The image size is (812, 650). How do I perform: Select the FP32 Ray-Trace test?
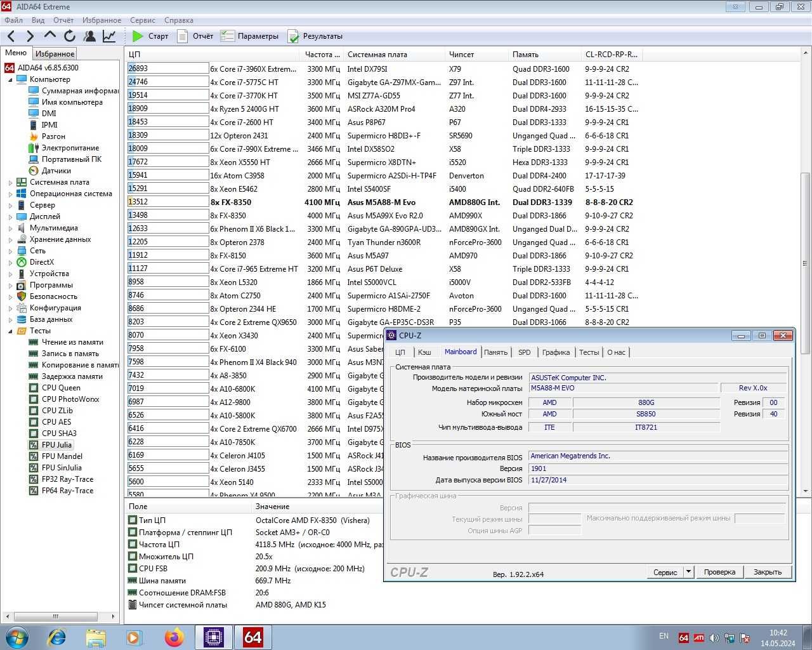point(67,479)
